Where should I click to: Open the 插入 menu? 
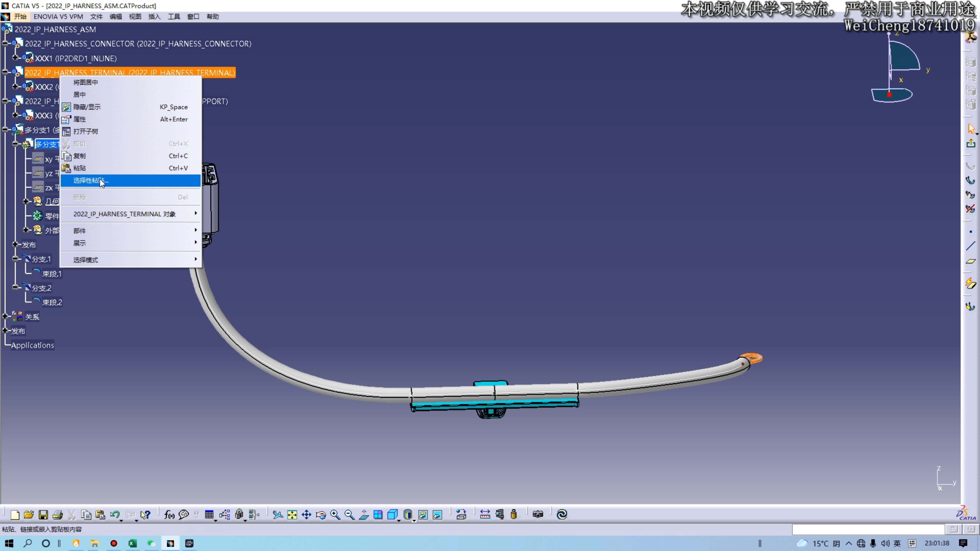pyautogui.click(x=154, y=16)
